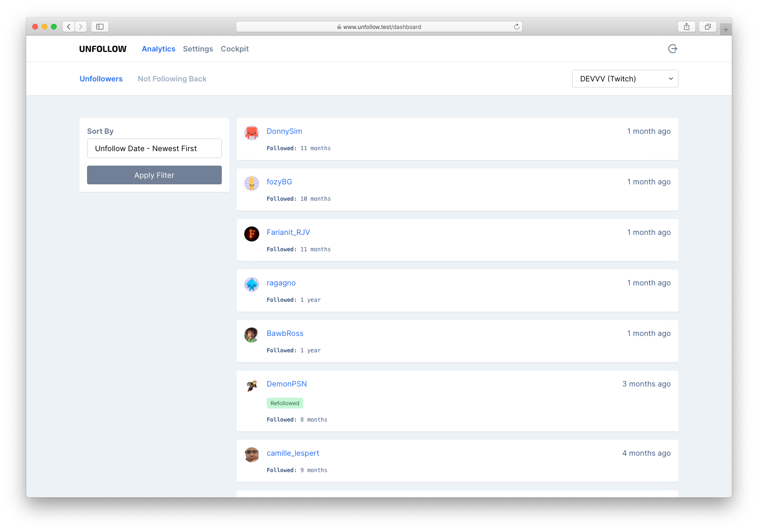Screen dimensions: 758x532
Task: Switch to Not Following Back tab
Action: (172, 79)
